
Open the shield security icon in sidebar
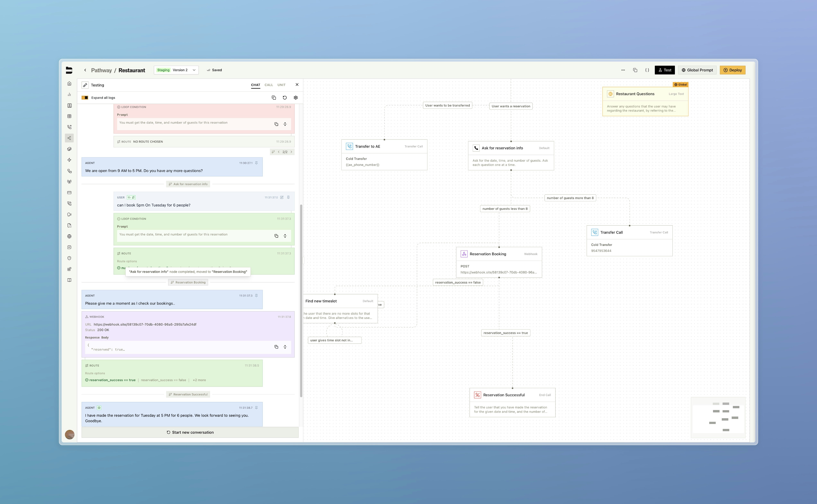click(x=69, y=258)
